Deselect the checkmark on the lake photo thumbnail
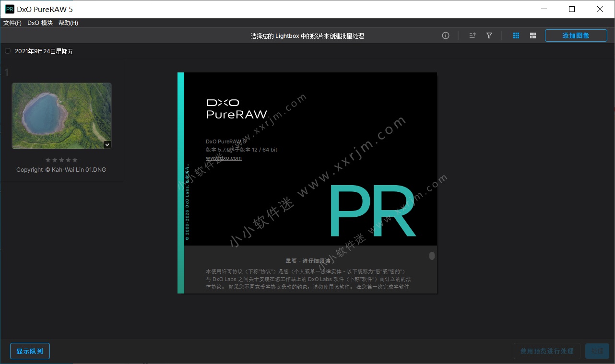 point(107,144)
